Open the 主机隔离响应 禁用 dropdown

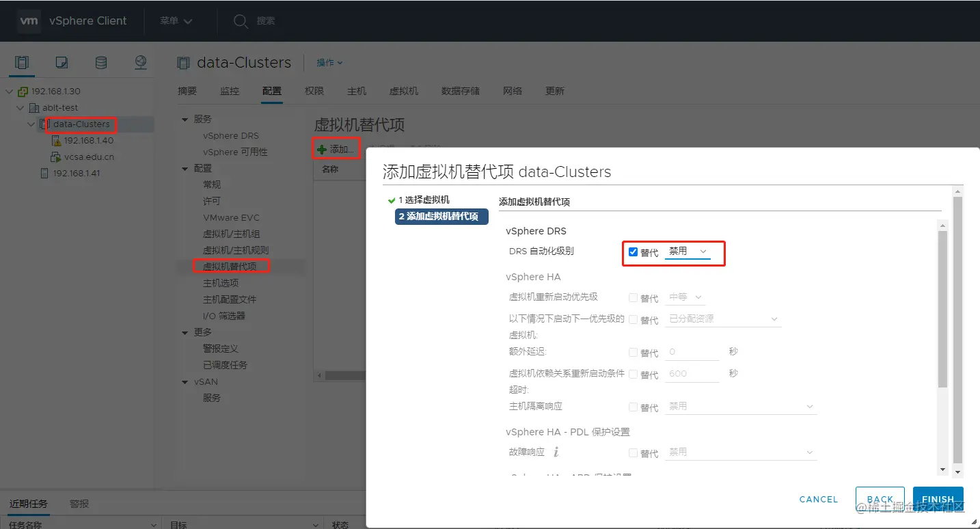(x=741, y=407)
